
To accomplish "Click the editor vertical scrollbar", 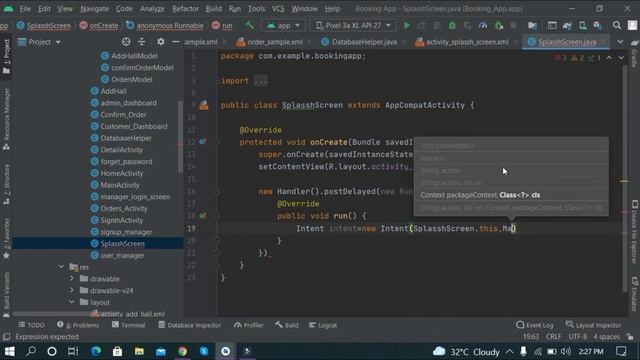I will [x=624, y=180].
